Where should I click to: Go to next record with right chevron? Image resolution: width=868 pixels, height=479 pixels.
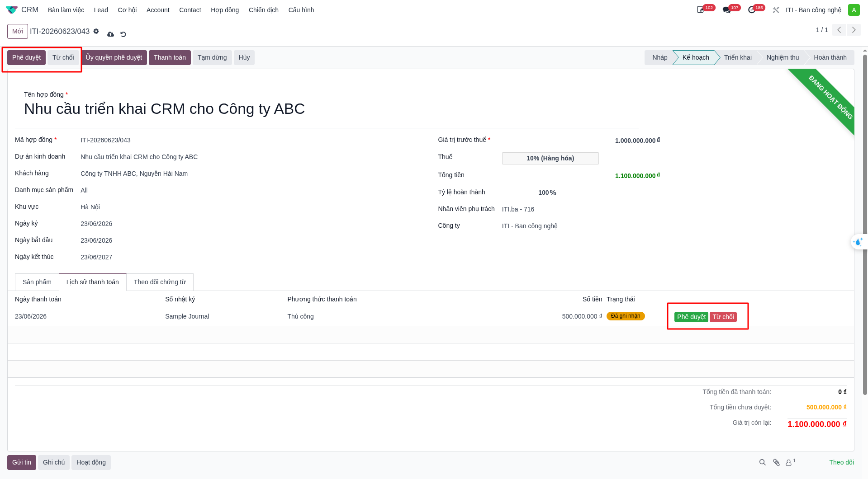pos(854,30)
